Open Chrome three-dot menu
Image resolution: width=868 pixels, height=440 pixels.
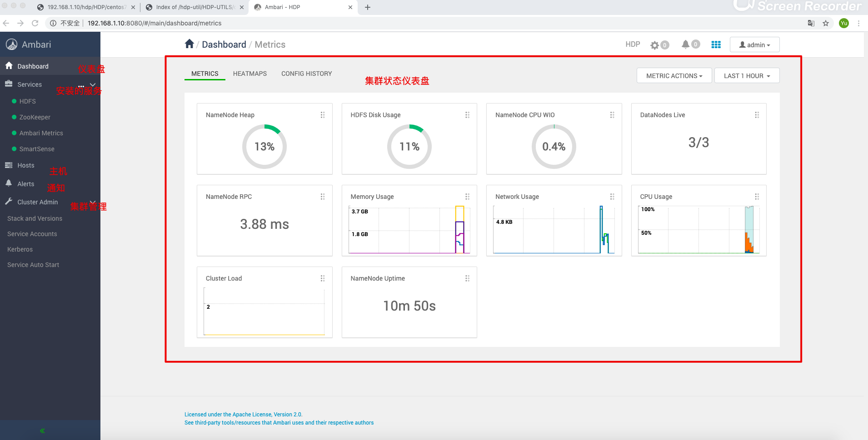858,23
